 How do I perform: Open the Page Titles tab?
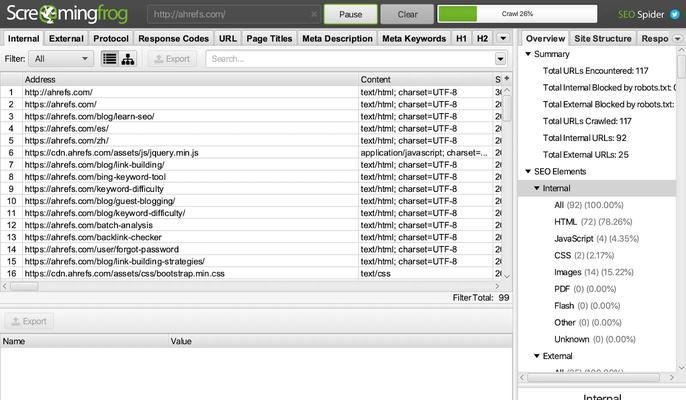[x=269, y=39]
